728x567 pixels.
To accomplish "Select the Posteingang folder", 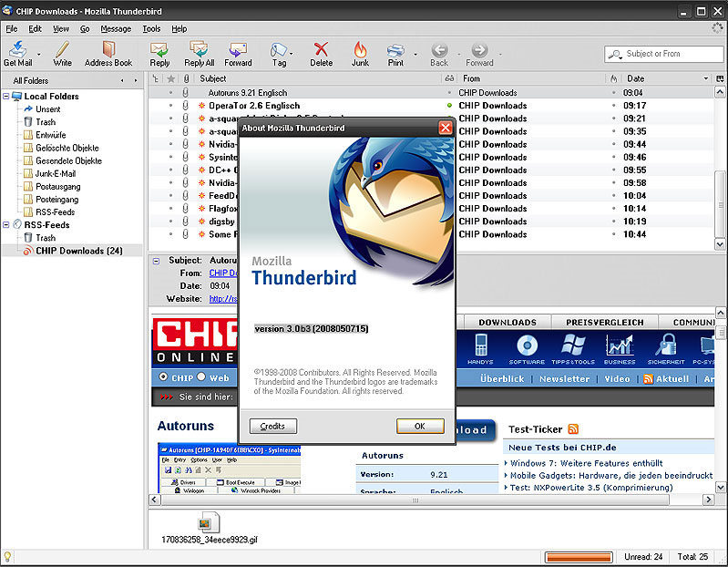I will click(56, 199).
